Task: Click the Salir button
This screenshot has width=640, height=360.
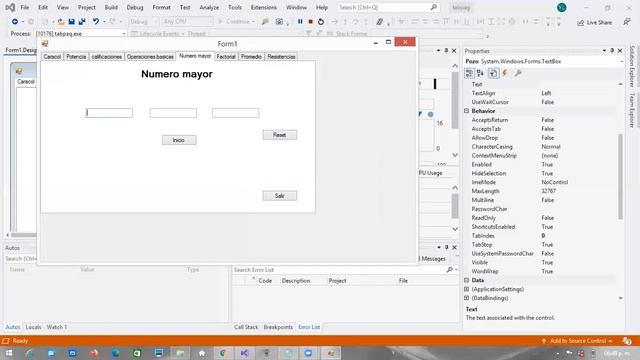Action: click(x=280, y=196)
